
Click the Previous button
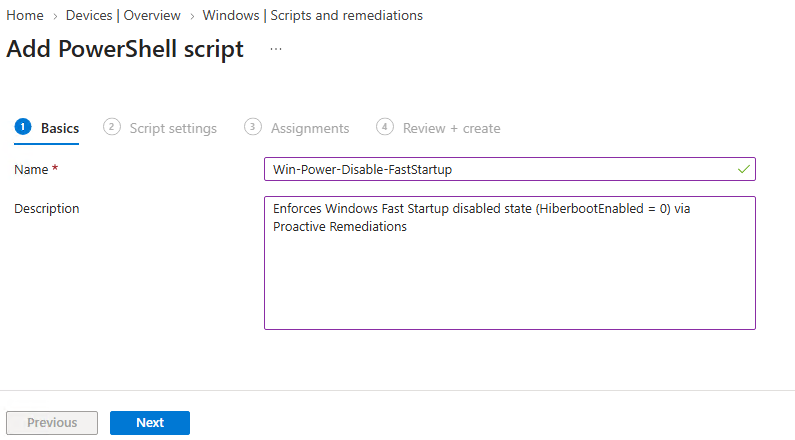click(52, 423)
